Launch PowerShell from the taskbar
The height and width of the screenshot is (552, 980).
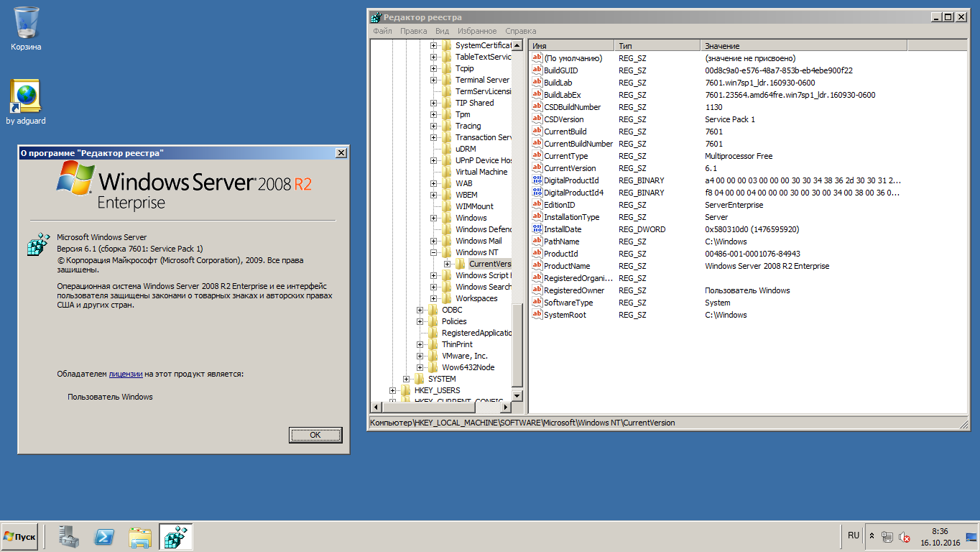(x=106, y=537)
